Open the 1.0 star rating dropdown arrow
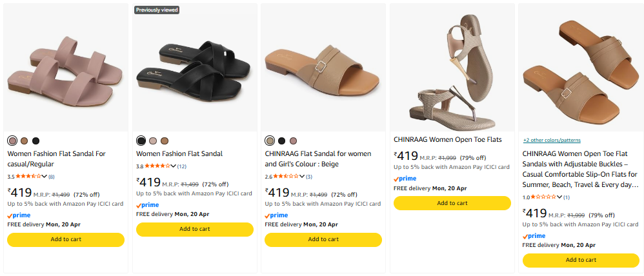 pos(559,197)
